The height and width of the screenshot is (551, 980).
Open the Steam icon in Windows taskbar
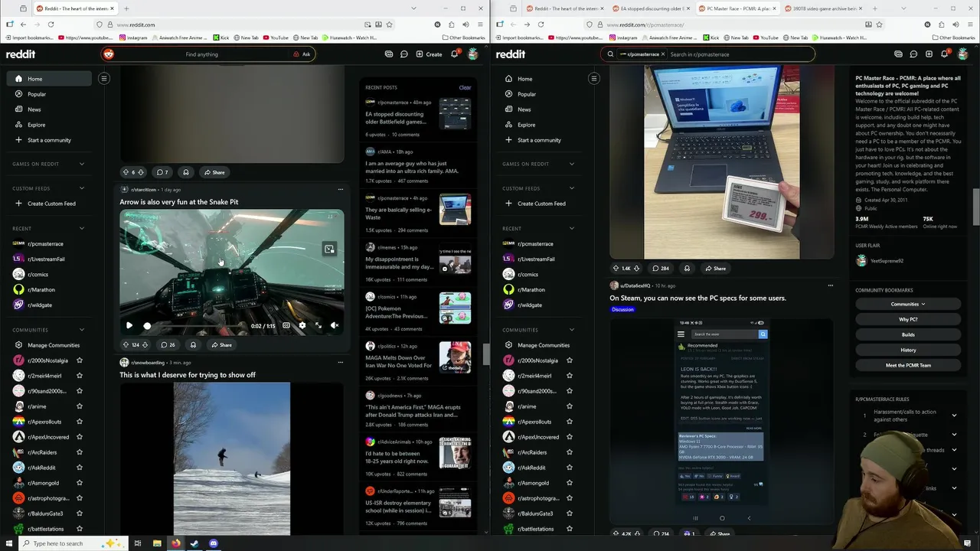tap(194, 543)
